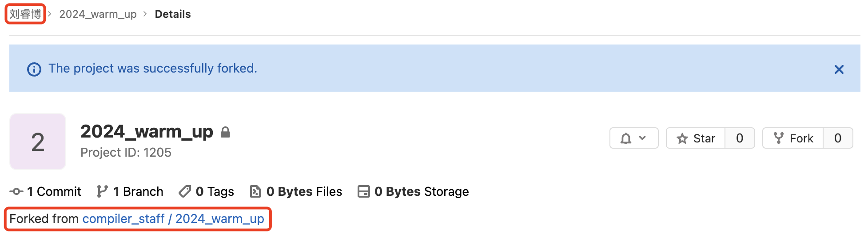The height and width of the screenshot is (235, 868).
Task: Click the Details breadcrumb item
Action: (173, 14)
